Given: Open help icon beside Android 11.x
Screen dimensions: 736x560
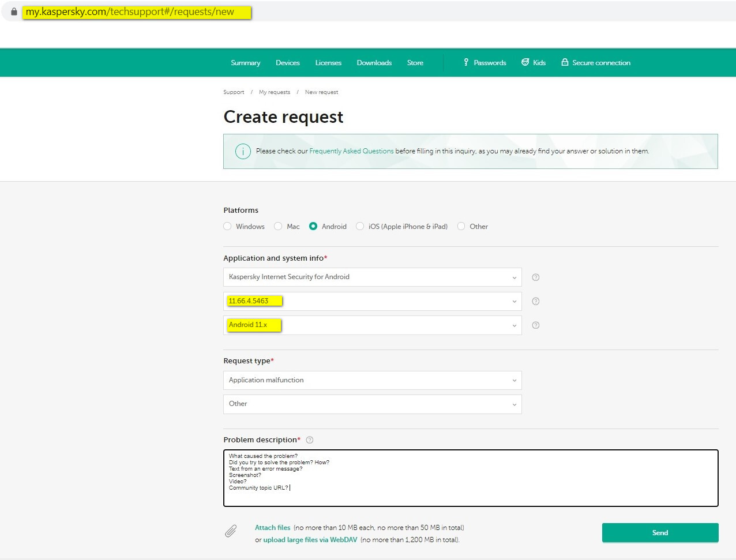Looking at the screenshot, I should coord(535,325).
